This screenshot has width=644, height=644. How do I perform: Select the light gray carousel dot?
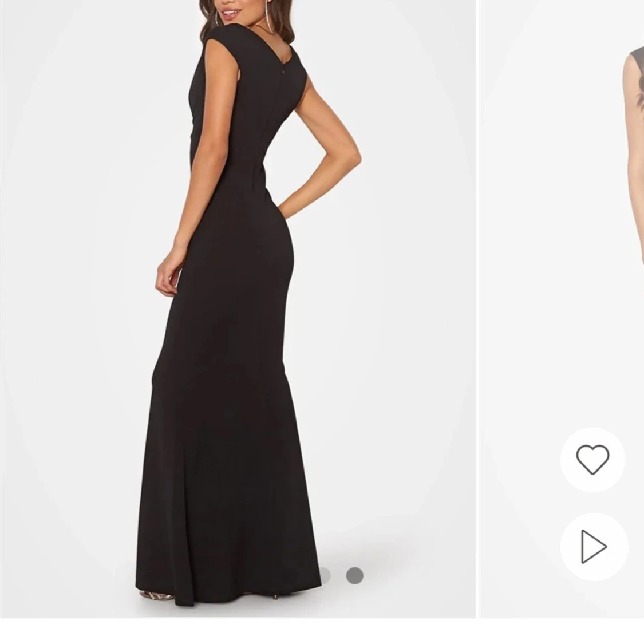[x=323, y=575]
